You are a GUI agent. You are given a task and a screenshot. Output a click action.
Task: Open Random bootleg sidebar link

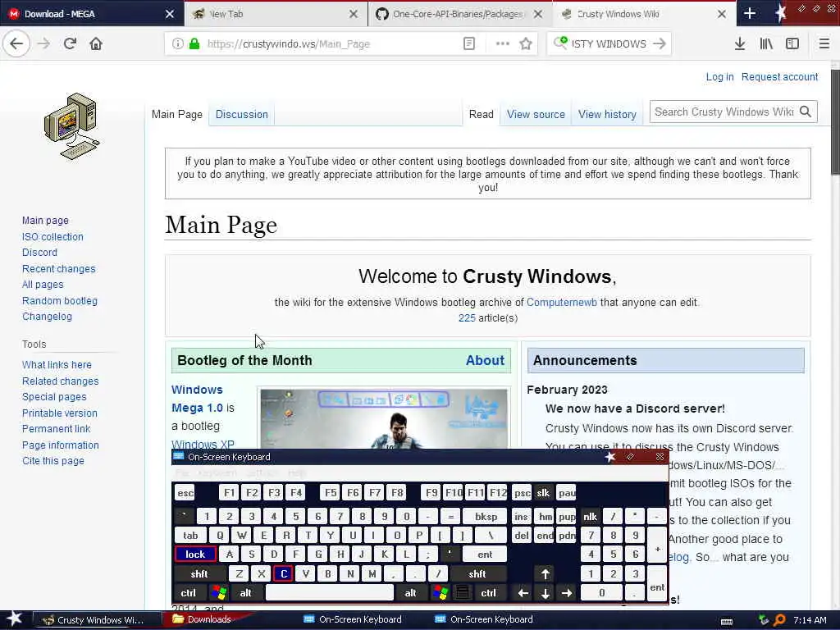(59, 300)
